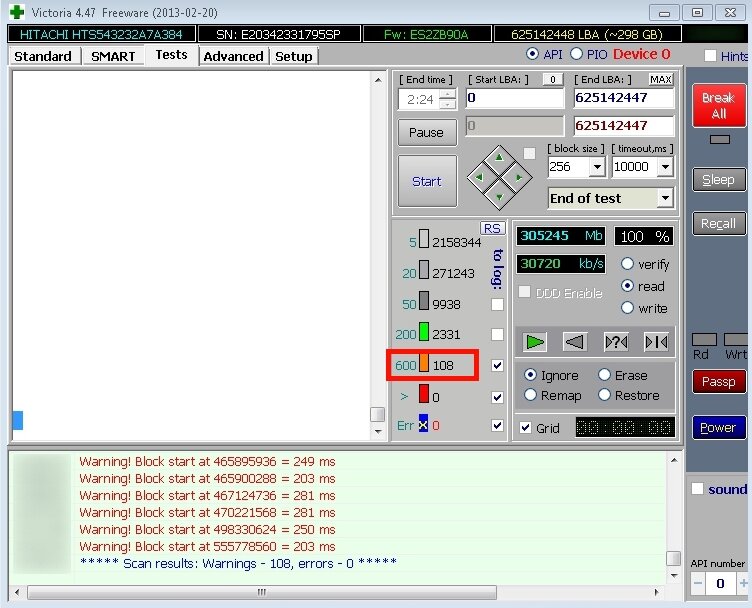Toggle the sound checkbox
The width and height of the screenshot is (752, 608).
click(697, 489)
